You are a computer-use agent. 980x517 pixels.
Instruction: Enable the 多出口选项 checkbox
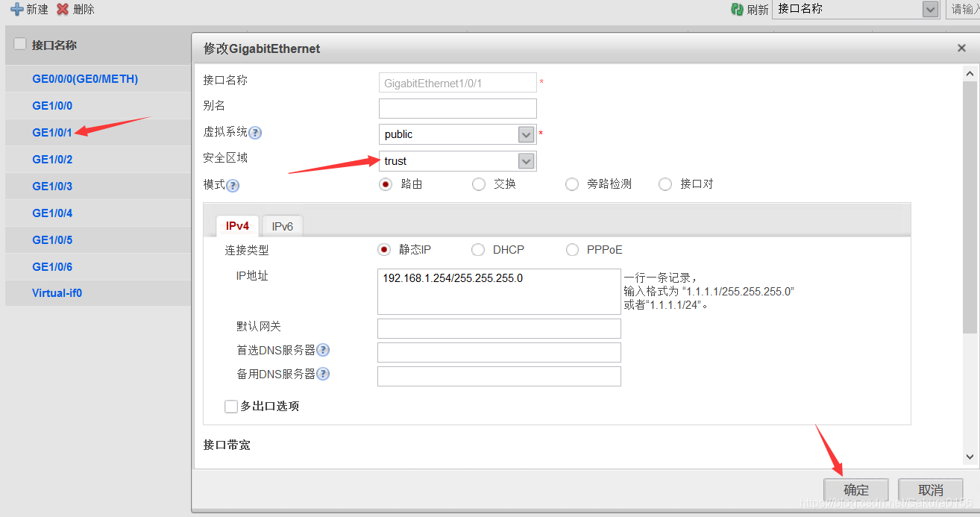[x=231, y=406]
